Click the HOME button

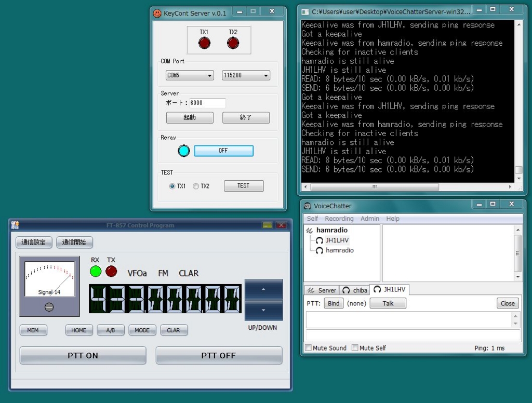[79, 330]
